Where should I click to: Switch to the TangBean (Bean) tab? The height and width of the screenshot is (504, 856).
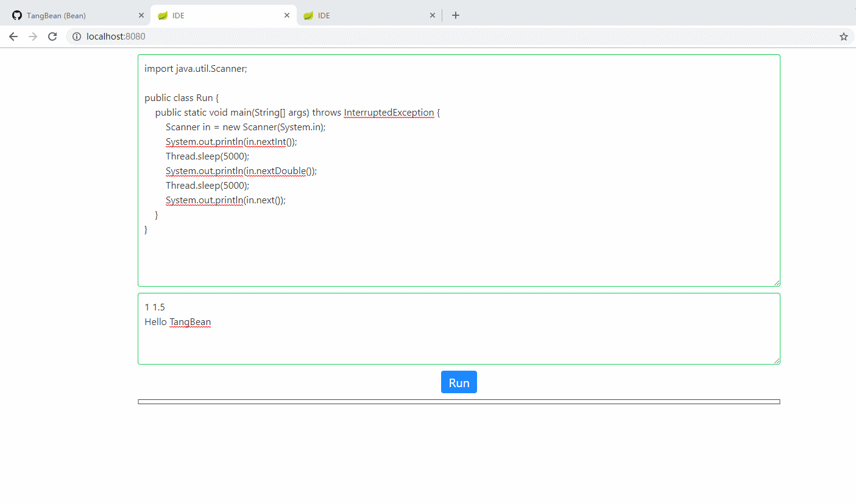coord(73,15)
